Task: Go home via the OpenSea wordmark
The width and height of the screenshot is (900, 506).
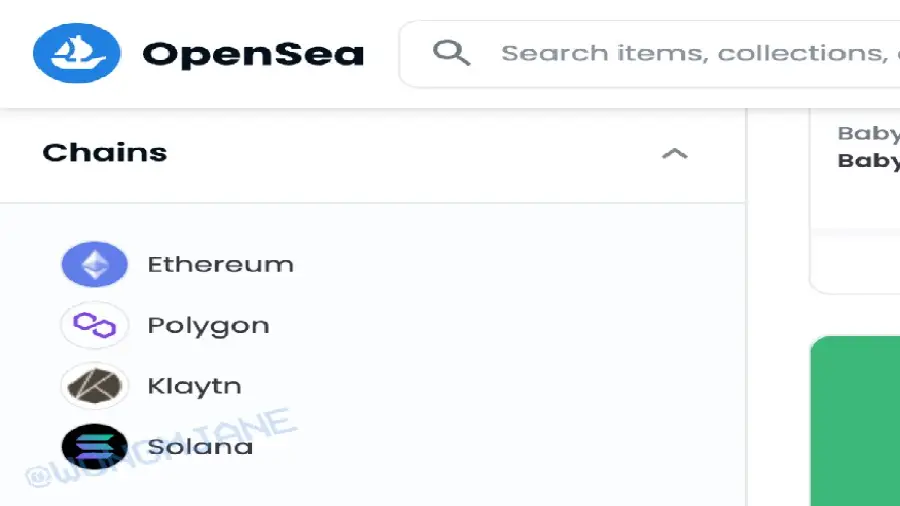Action: click(x=253, y=53)
